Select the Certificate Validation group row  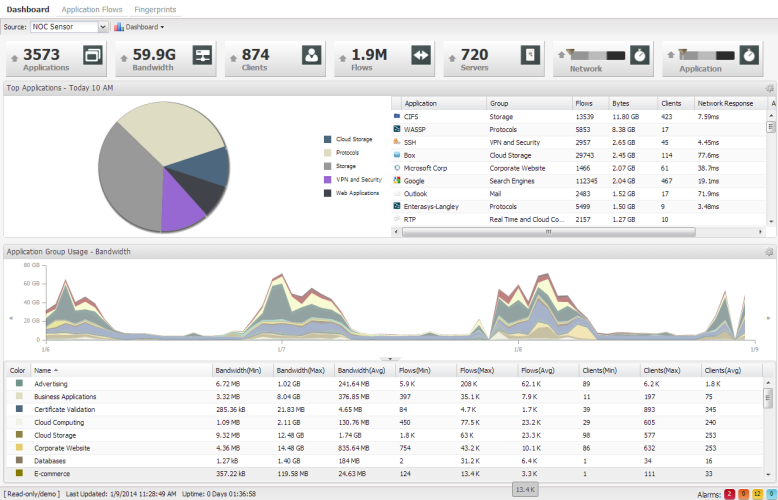point(384,409)
